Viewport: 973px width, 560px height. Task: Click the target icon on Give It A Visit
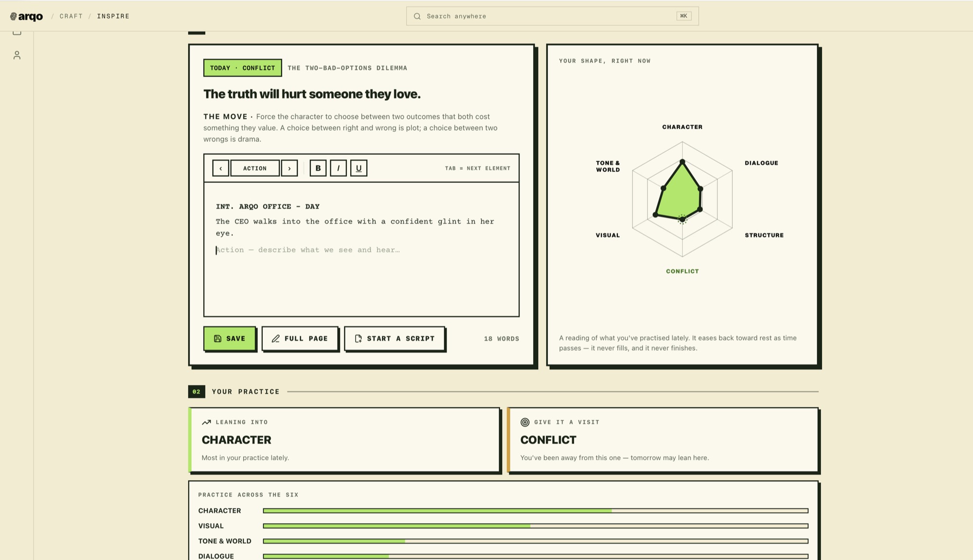click(x=525, y=422)
